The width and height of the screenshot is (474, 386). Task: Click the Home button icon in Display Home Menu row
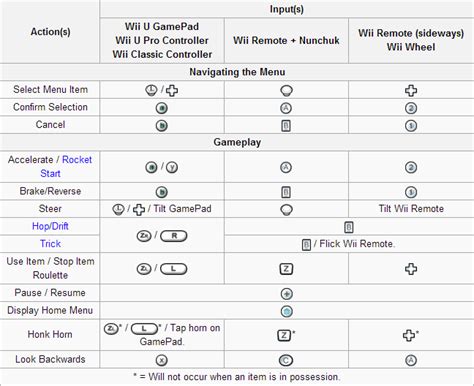click(287, 311)
